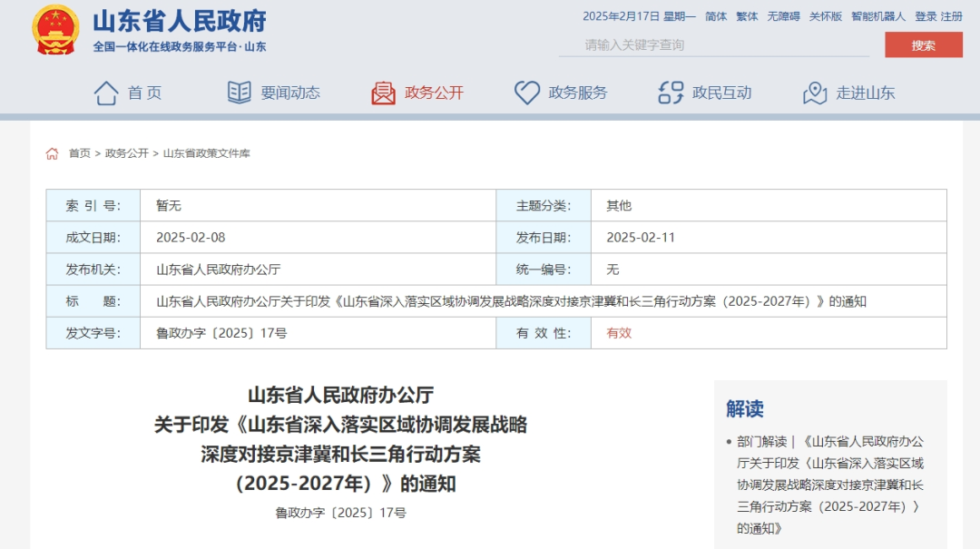The height and width of the screenshot is (549, 980).
Task: Focus the keyword search input field
Action: (x=712, y=44)
